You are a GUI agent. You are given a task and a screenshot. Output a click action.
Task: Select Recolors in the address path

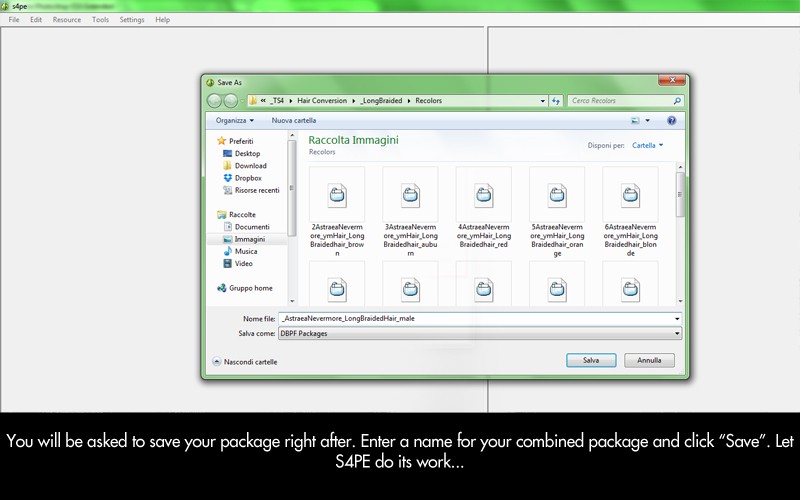(x=429, y=101)
